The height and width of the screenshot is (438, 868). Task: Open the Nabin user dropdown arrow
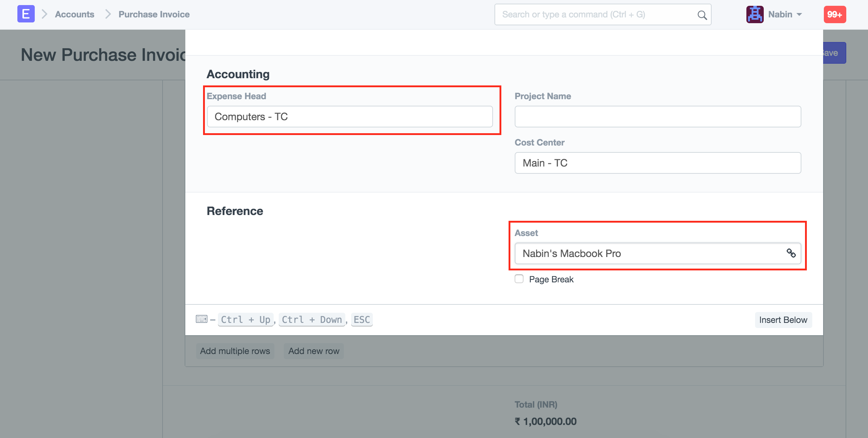800,14
